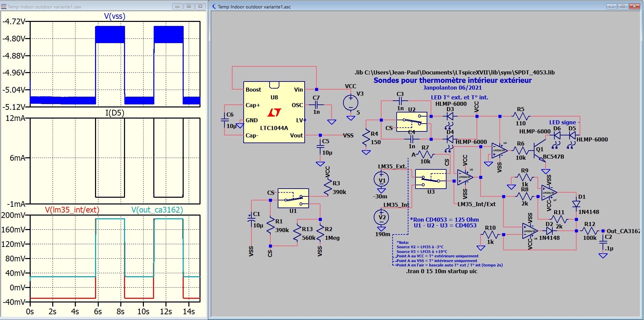644x320 pixels.
Task: Click the 200mV axis label in bottom pane
Action: pos(13,215)
